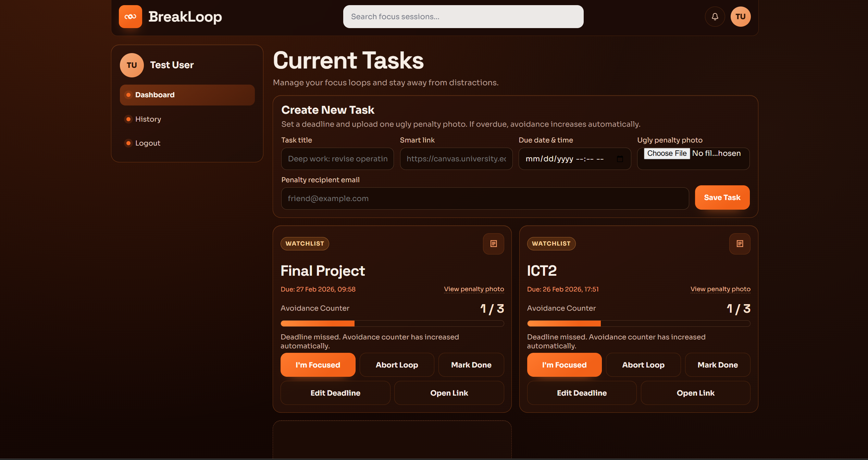Screen dimensions: 868x460
Task: Open the History page
Action: tap(148, 119)
